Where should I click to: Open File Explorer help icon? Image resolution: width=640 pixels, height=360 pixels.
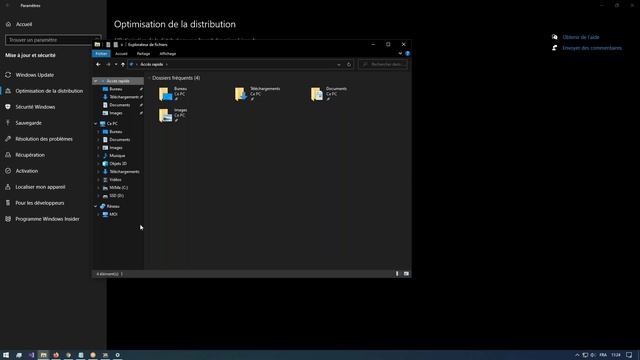pyautogui.click(x=407, y=53)
